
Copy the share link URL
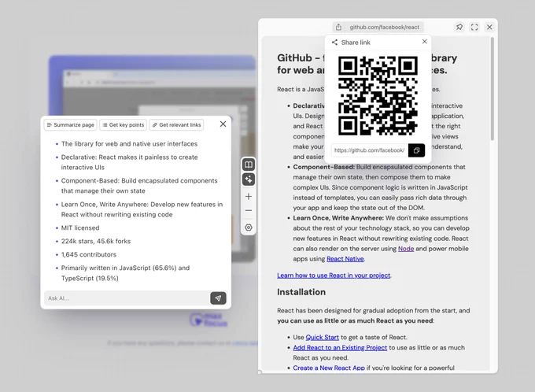pyautogui.click(x=417, y=150)
